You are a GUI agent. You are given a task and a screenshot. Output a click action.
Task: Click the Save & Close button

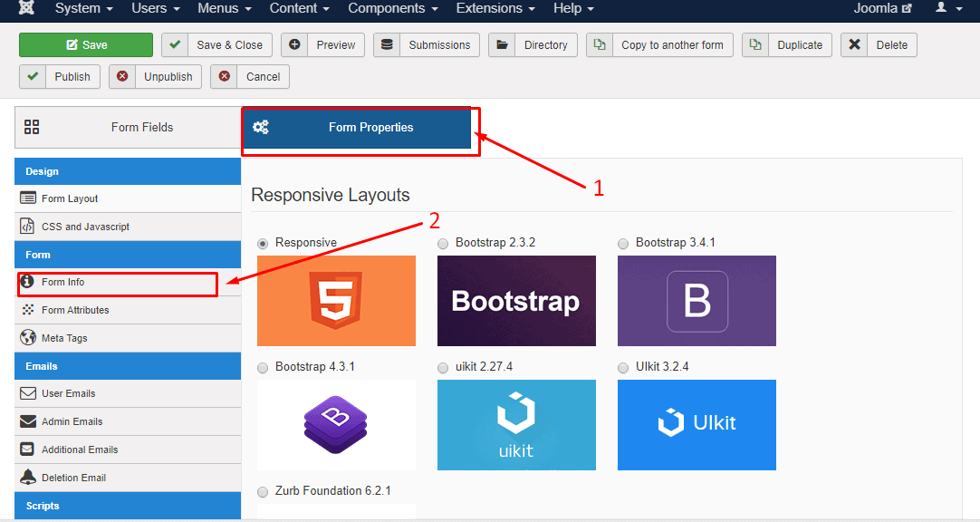tap(216, 45)
